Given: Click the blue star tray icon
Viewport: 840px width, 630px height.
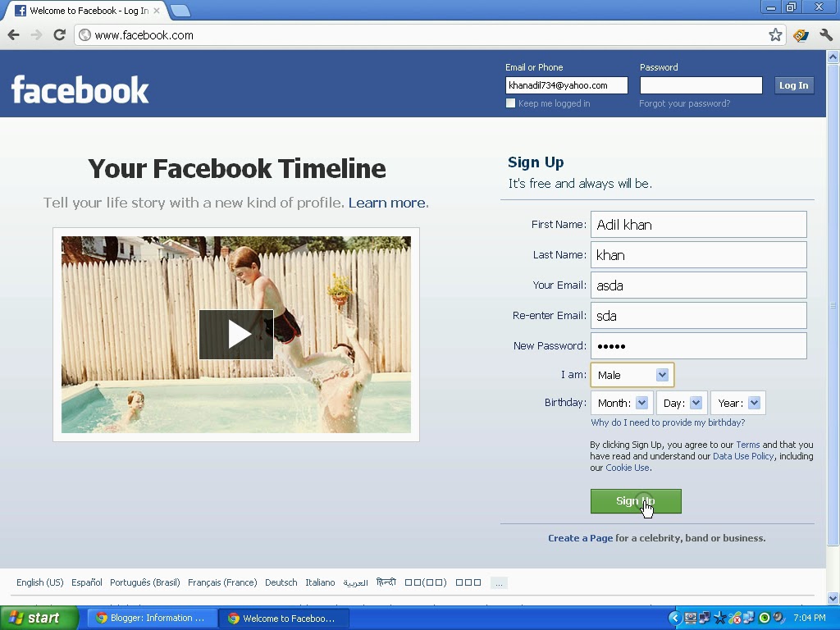Looking at the screenshot, I should click(719, 619).
